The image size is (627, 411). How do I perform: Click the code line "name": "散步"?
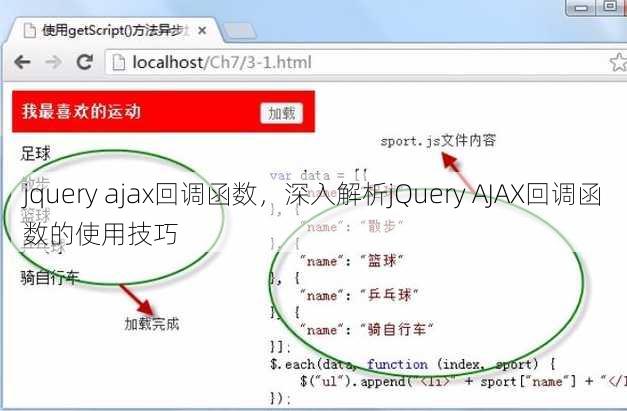pos(351,227)
